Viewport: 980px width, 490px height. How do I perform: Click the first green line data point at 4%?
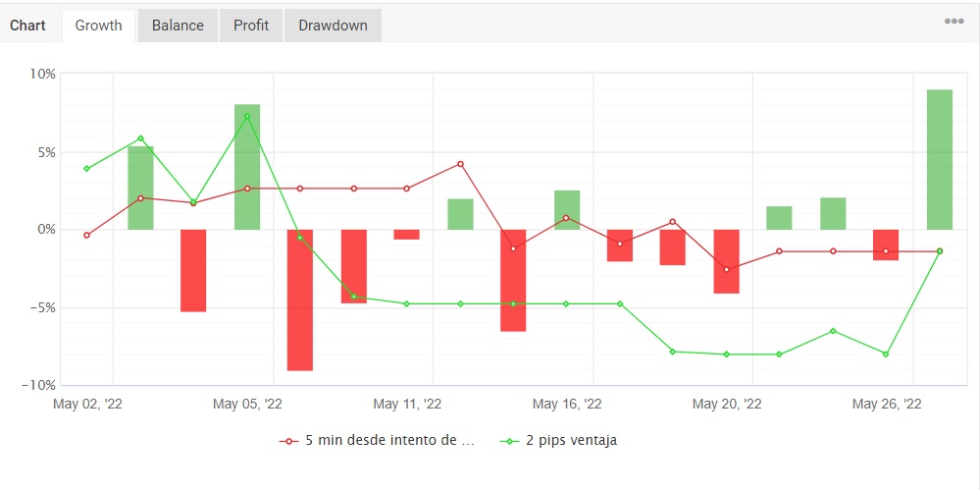(x=86, y=169)
